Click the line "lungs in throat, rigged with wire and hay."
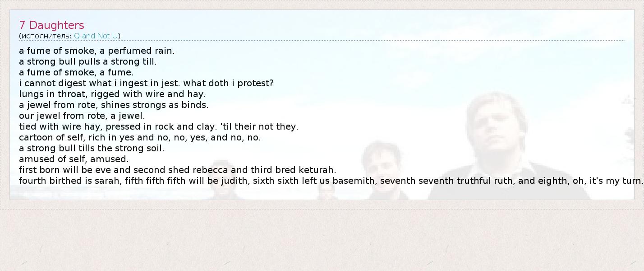 click(112, 94)
